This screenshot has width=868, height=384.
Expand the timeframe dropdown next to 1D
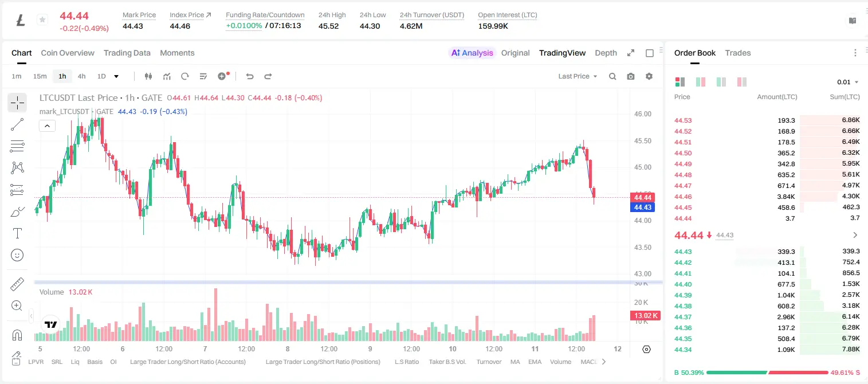coord(116,76)
